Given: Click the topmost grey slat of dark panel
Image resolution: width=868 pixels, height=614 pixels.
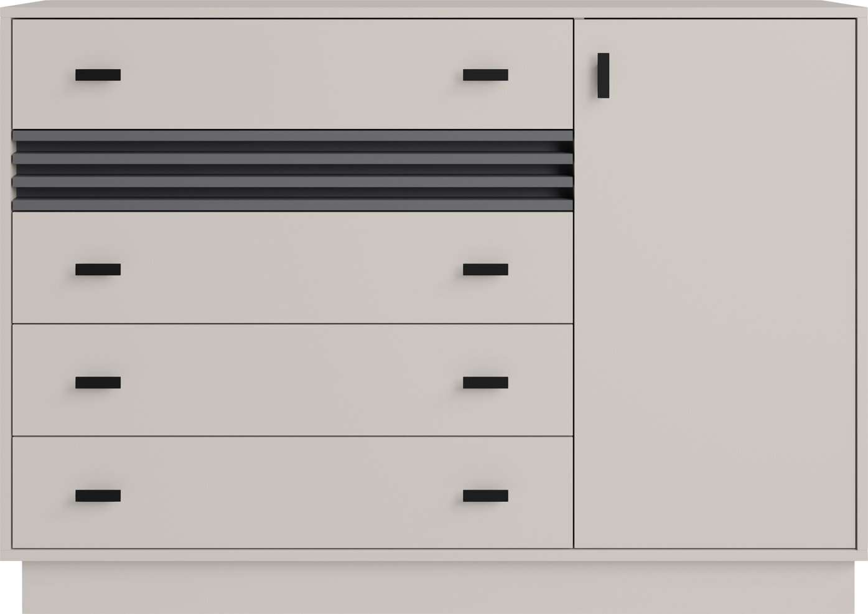Looking at the screenshot, I should (x=292, y=135).
